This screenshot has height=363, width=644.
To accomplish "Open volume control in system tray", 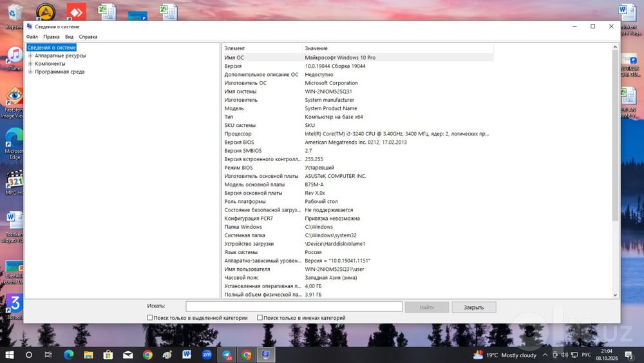I will (565, 355).
